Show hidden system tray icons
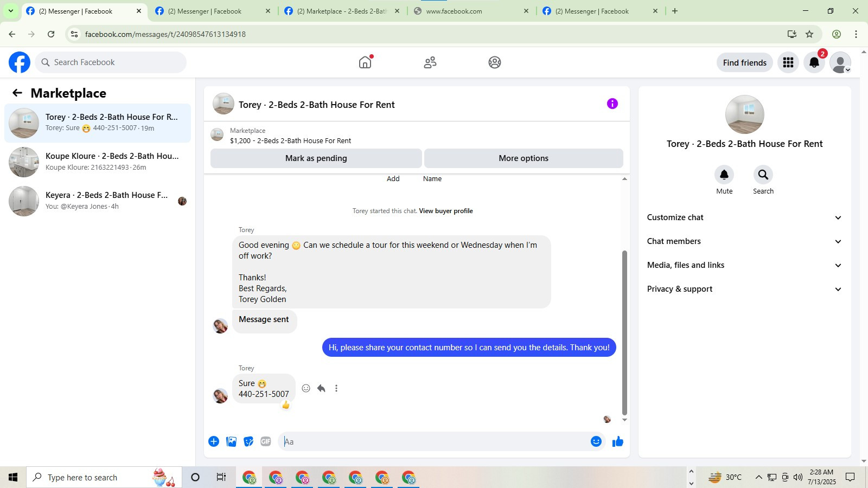This screenshot has height=488, width=868. 758,477
